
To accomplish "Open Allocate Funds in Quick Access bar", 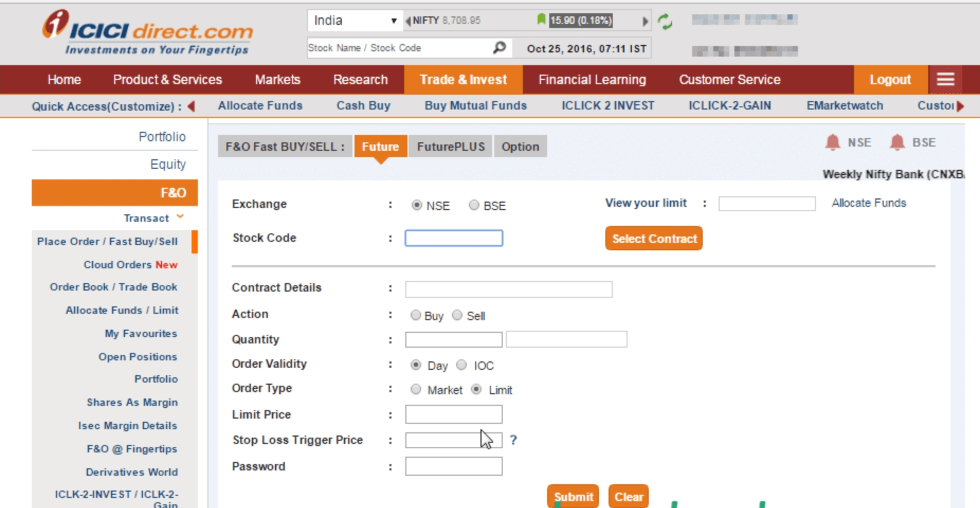I will point(260,105).
